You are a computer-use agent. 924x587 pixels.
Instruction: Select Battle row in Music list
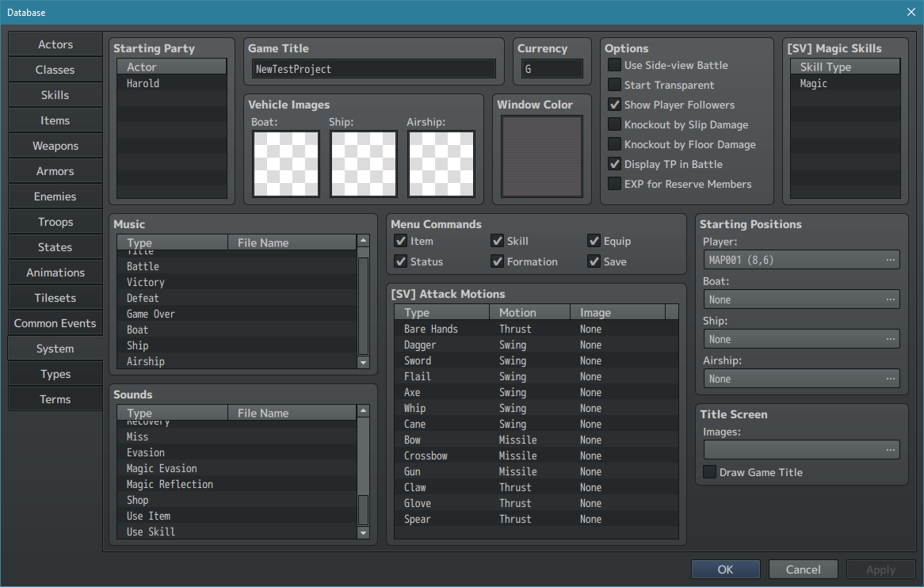point(237,266)
